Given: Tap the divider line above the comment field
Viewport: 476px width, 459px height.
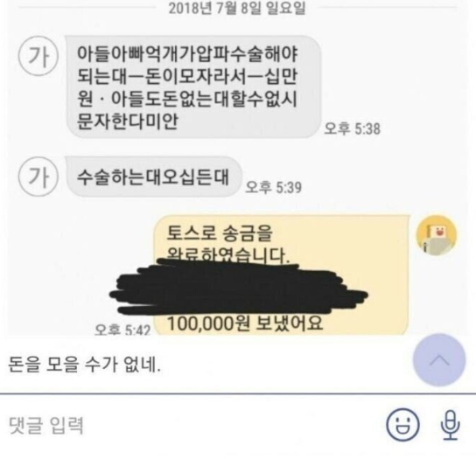Looking at the screenshot, I should [x=238, y=393].
